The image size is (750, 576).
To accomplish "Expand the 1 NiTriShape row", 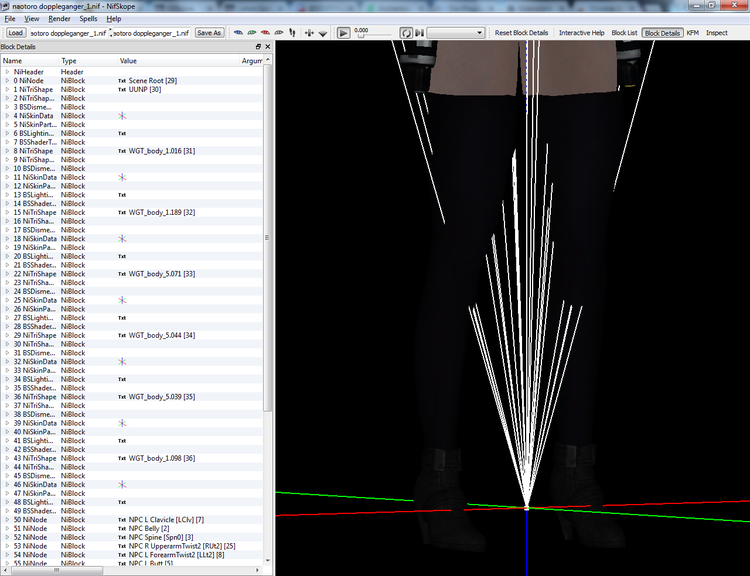I will tap(7, 89).
